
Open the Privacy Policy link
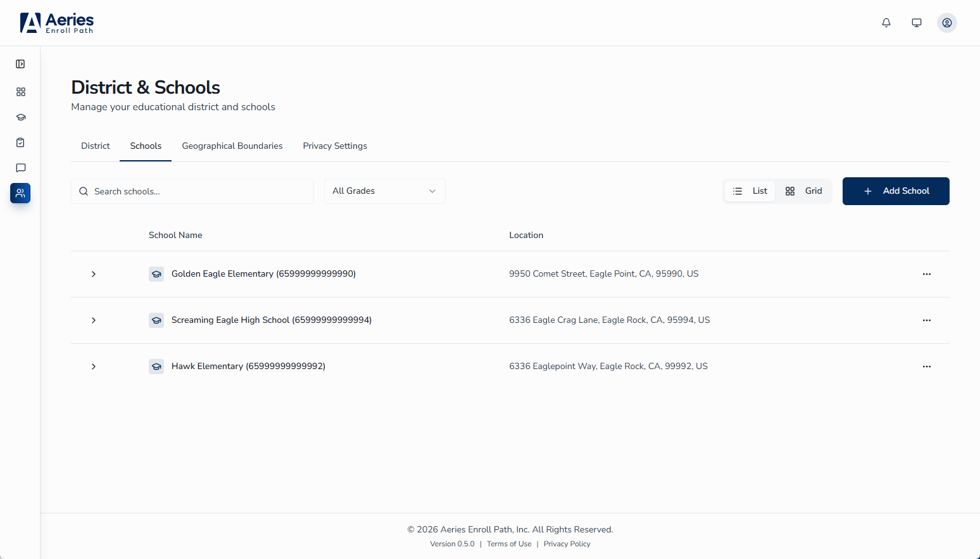567,544
